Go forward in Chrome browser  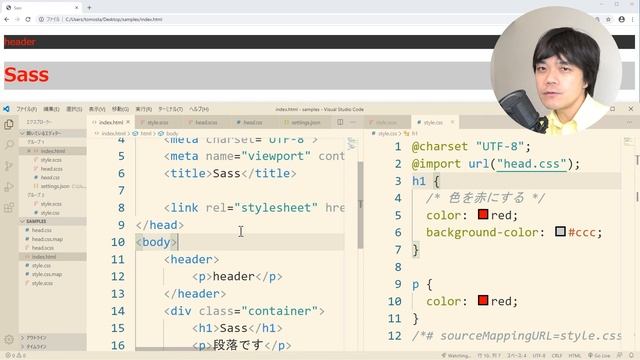(17, 19)
